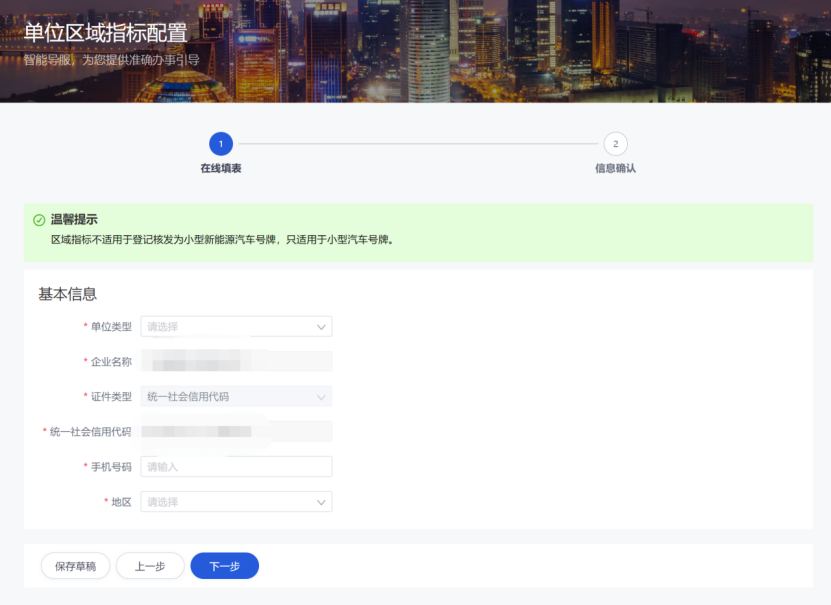Focus the 手机号码 input box
The width and height of the screenshot is (831, 605).
(236, 467)
